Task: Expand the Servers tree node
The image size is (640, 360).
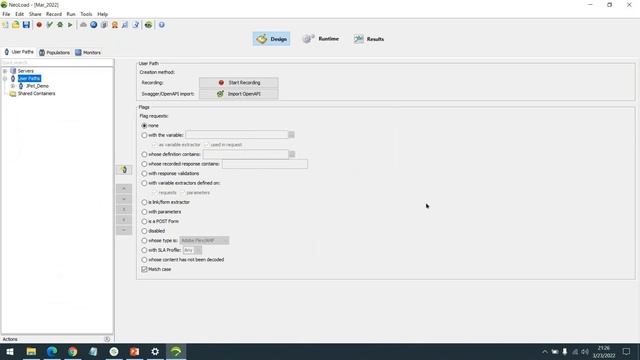Action: click(5, 71)
